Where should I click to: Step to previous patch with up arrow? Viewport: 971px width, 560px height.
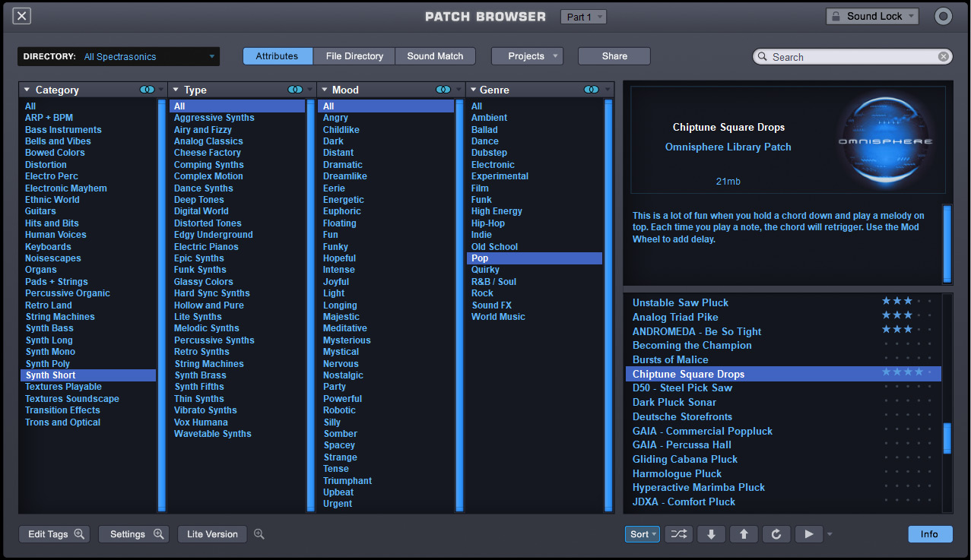click(x=744, y=534)
